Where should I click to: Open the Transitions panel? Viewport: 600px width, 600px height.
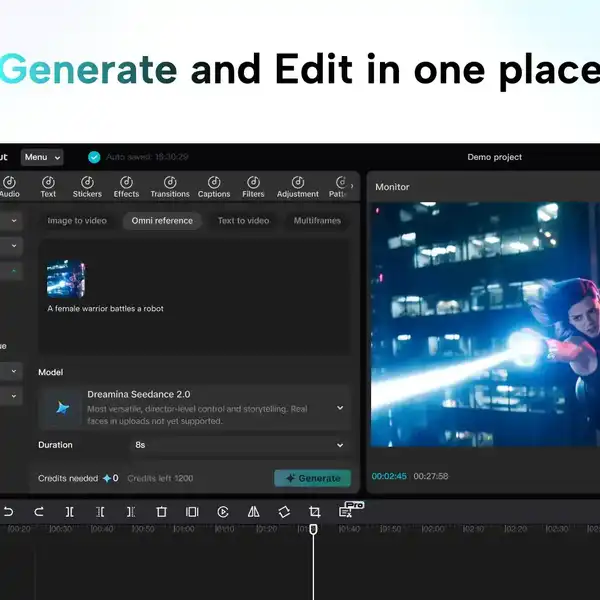170,187
